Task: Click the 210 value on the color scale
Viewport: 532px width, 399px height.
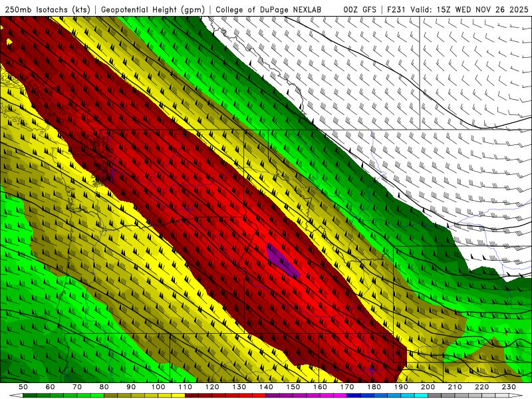Action: pos(455,387)
